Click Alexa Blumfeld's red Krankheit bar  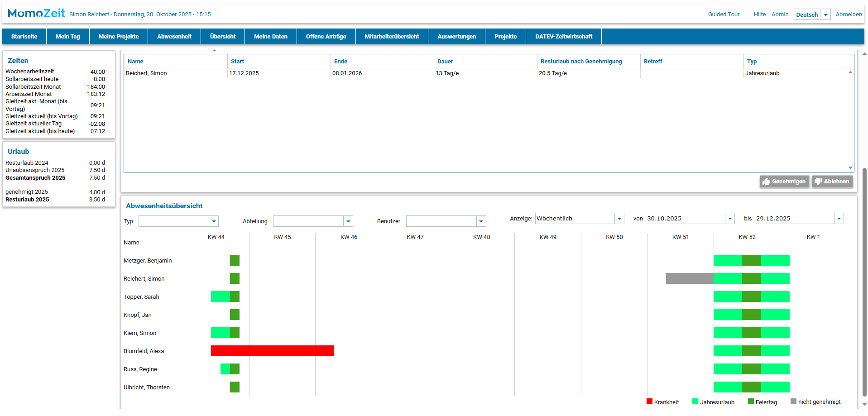pyautogui.click(x=272, y=351)
